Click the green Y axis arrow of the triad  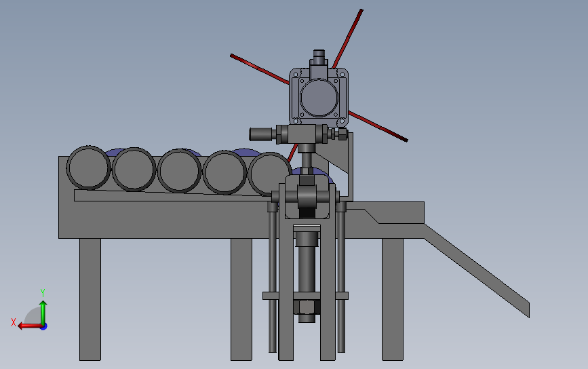(x=43, y=312)
